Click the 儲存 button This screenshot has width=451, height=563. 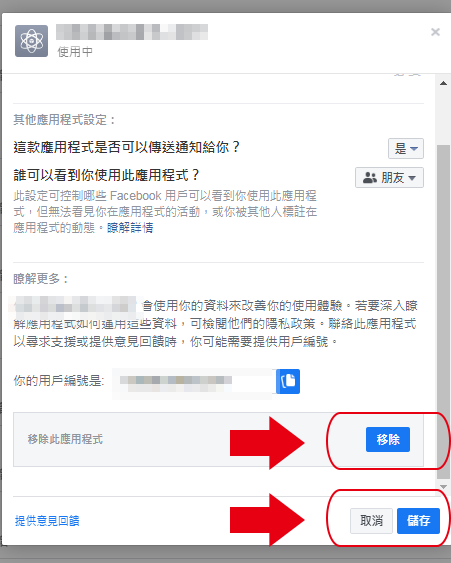(x=418, y=521)
